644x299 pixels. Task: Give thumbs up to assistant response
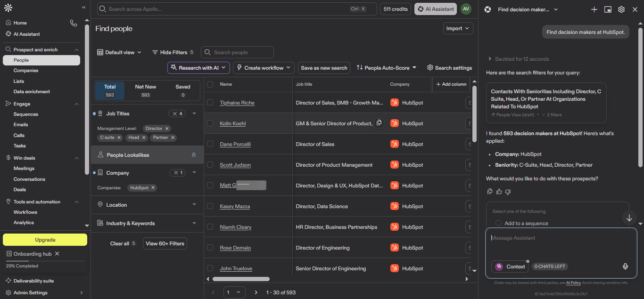499,192
